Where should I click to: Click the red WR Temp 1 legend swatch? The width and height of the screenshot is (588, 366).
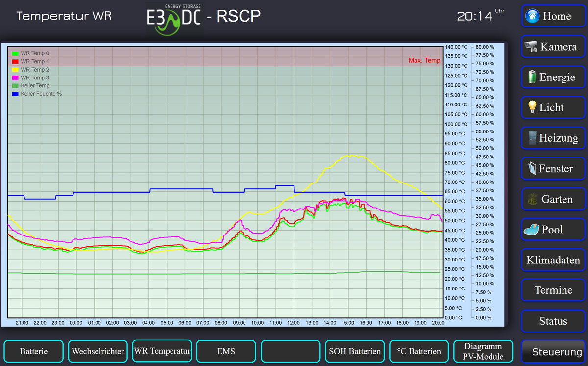[15, 62]
